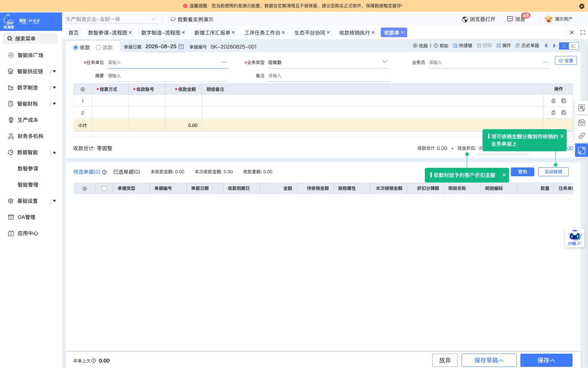Click the 搜索菜单 search box
588x368 pixels.
[30, 39]
